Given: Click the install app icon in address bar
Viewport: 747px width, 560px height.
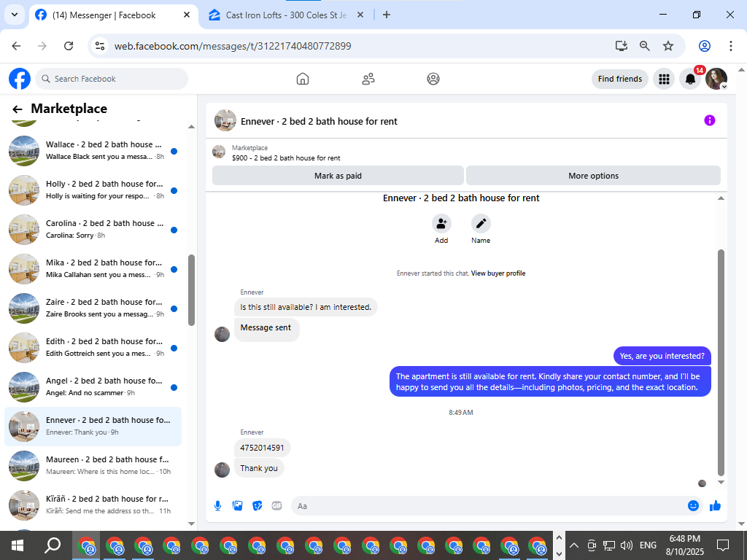Looking at the screenshot, I should pos(622,46).
